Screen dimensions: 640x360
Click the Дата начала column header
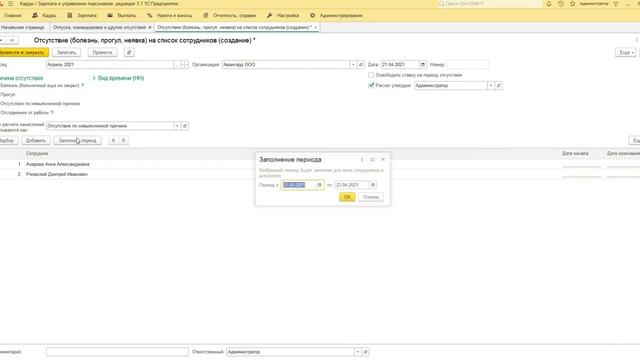pyautogui.click(x=575, y=153)
